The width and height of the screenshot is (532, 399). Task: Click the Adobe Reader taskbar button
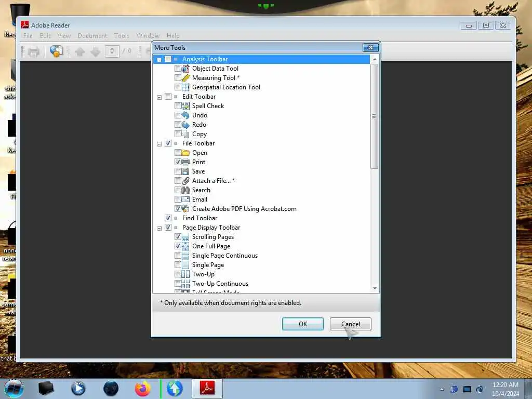(207, 389)
